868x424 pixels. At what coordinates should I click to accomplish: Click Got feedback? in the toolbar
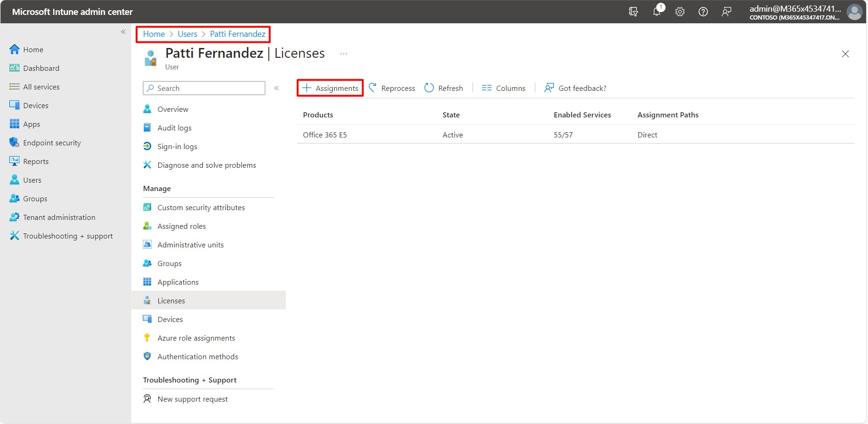[x=575, y=88]
